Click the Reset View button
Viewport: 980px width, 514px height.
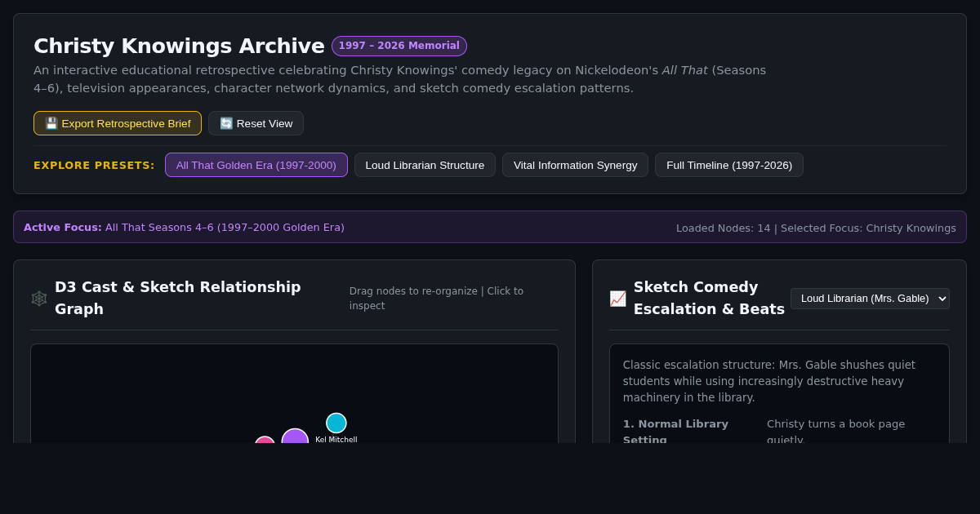point(256,123)
